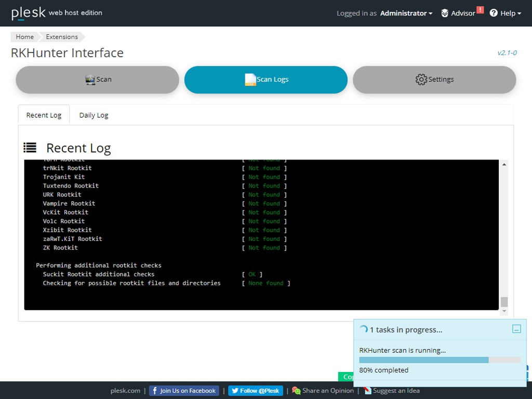Click the Plesk logo
Viewport: 532px width, 399px height.
pos(29,13)
